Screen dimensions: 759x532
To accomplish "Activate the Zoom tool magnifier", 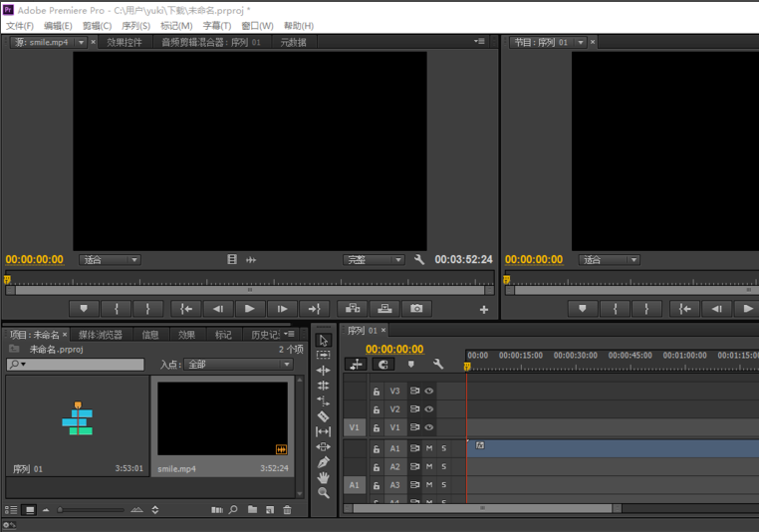I will 323,493.
